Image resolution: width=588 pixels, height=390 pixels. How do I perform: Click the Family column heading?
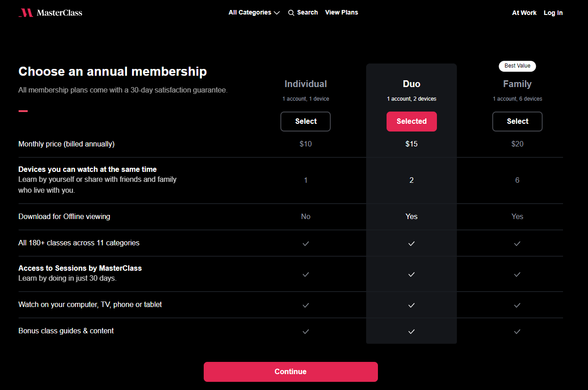point(517,84)
